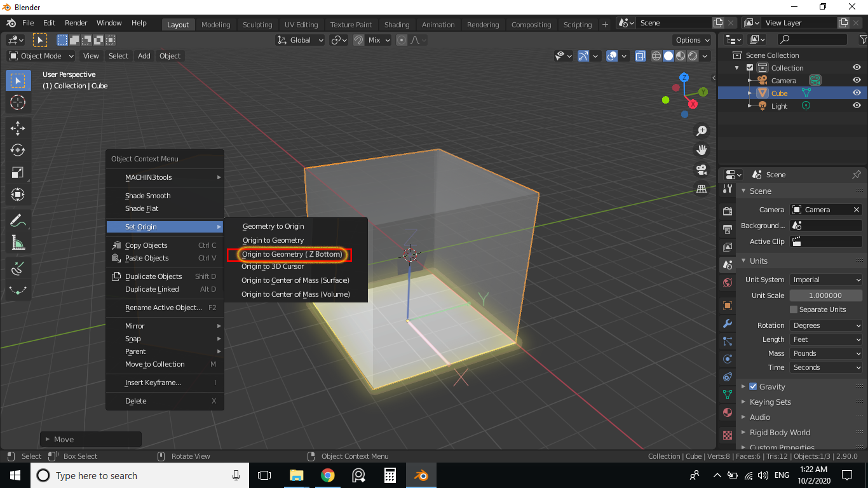This screenshot has width=868, height=488.
Task: Activate the Scale tool
Action: point(18,172)
